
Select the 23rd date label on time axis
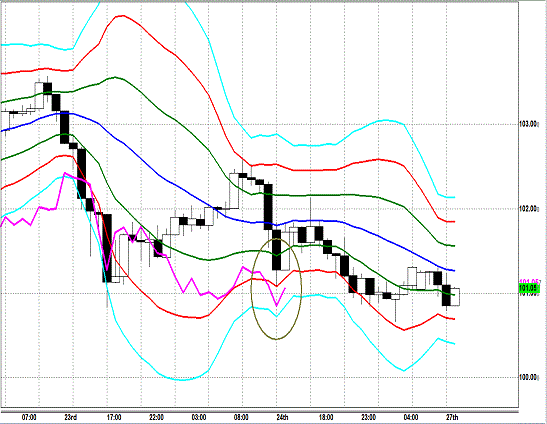point(70,417)
